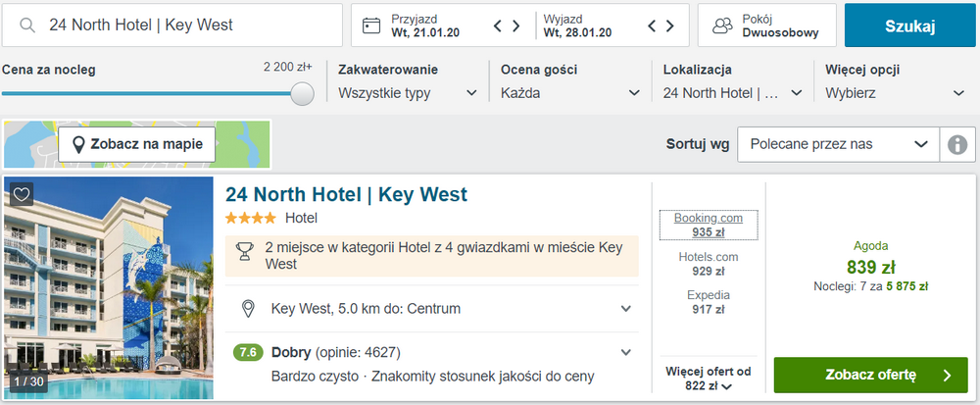
Task: Click the destination search input field
Action: point(186,25)
